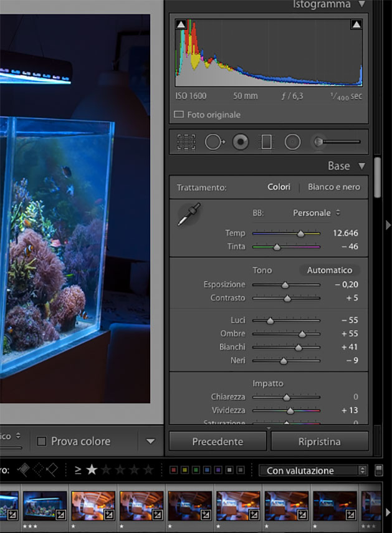Viewport: 392px width, 533px height.
Task: Toggle the green color label filter
Action: coord(196,470)
